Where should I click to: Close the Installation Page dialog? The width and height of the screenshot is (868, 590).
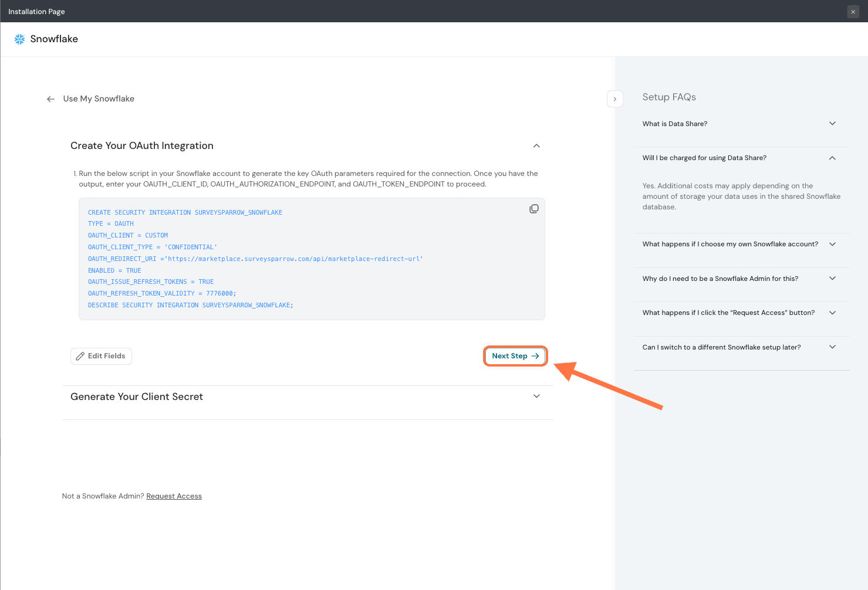(853, 12)
